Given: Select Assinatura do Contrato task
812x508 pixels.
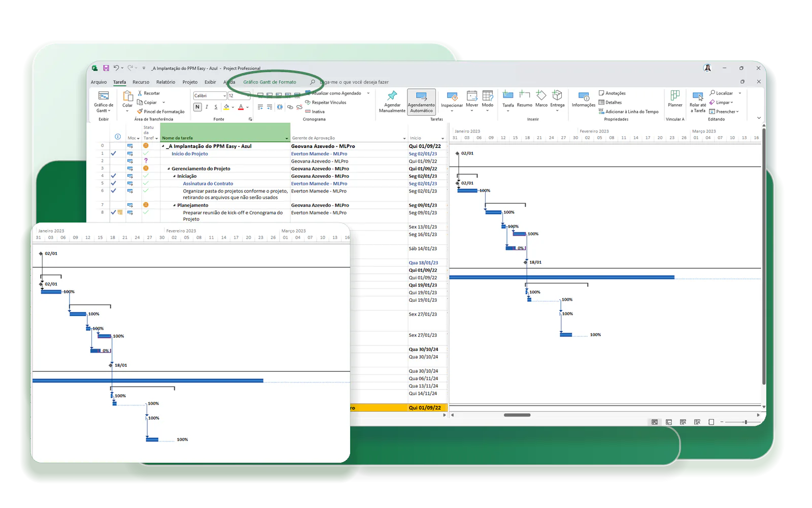Looking at the screenshot, I should 208,184.
